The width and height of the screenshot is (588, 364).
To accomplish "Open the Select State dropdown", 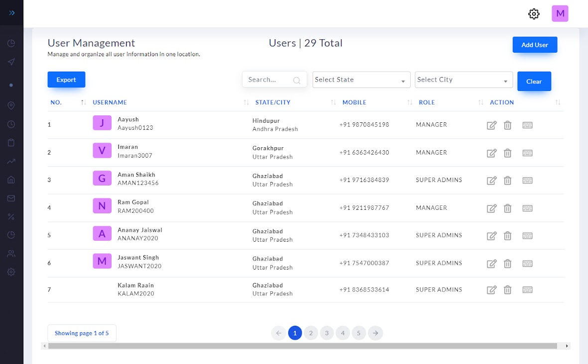I will [361, 80].
